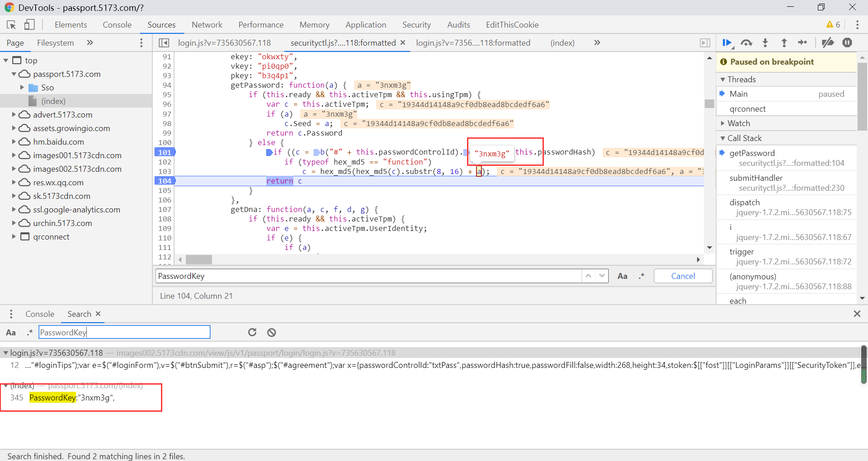Switch to the Elements panel

pos(71,24)
